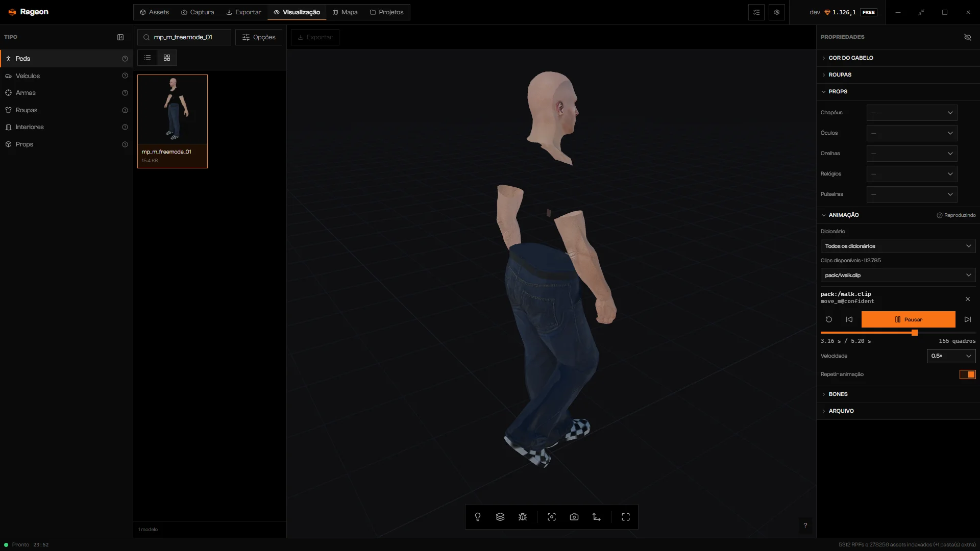Collapse the Tipo sidebar panel
Viewport: 980px width, 551px height.
(120, 37)
